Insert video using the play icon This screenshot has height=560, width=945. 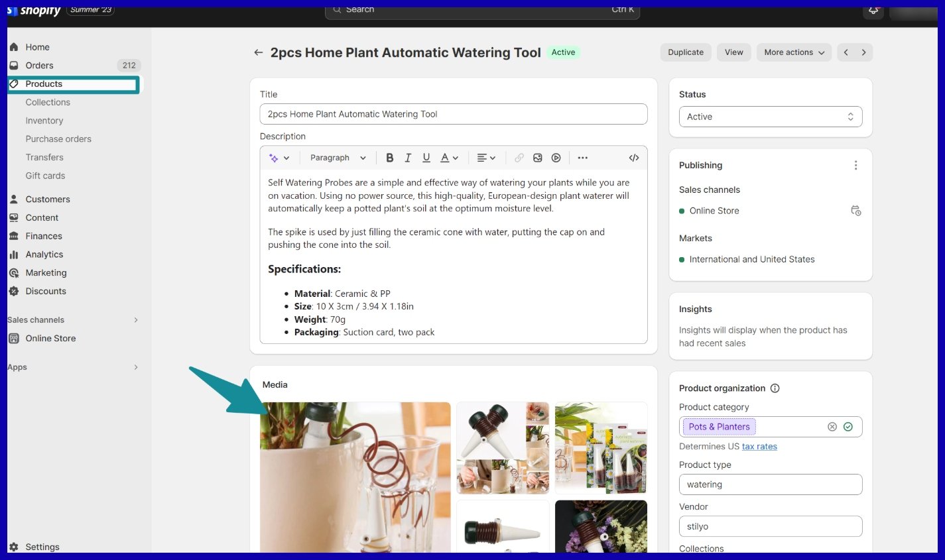(x=556, y=158)
